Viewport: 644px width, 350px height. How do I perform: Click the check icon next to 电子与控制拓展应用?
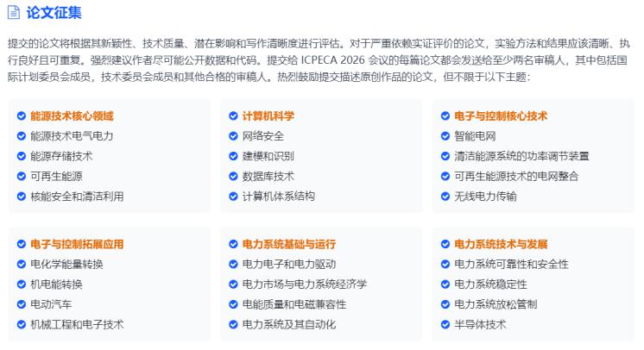click(22, 244)
